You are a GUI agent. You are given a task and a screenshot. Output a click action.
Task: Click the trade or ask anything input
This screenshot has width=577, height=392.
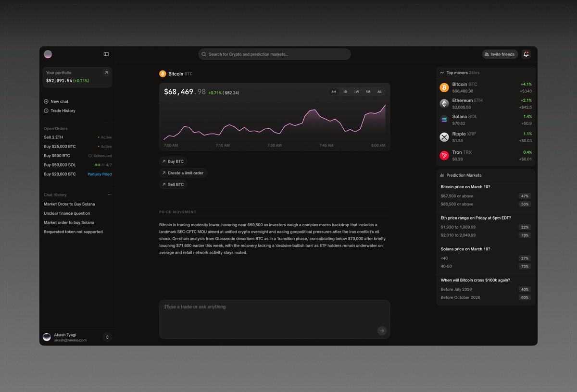click(x=275, y=319)
